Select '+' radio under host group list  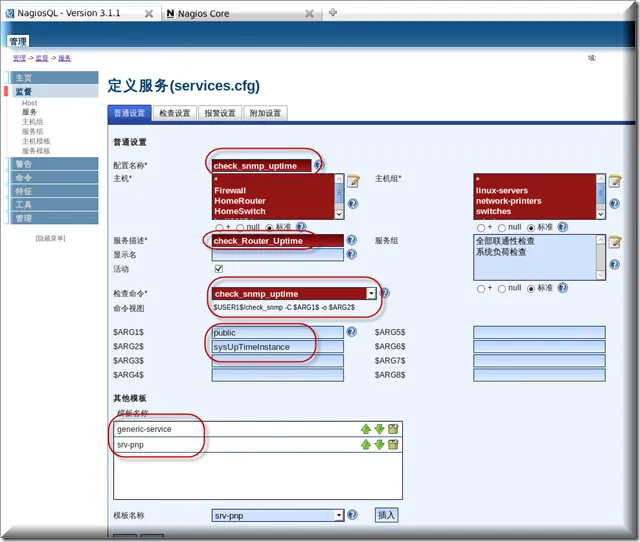481,228
